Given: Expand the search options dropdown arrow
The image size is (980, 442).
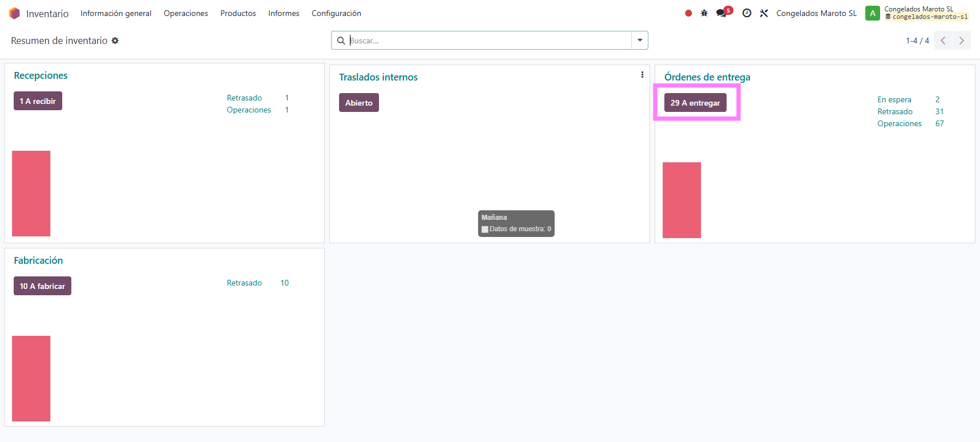Looking at the screenshot, I should 640,41.
